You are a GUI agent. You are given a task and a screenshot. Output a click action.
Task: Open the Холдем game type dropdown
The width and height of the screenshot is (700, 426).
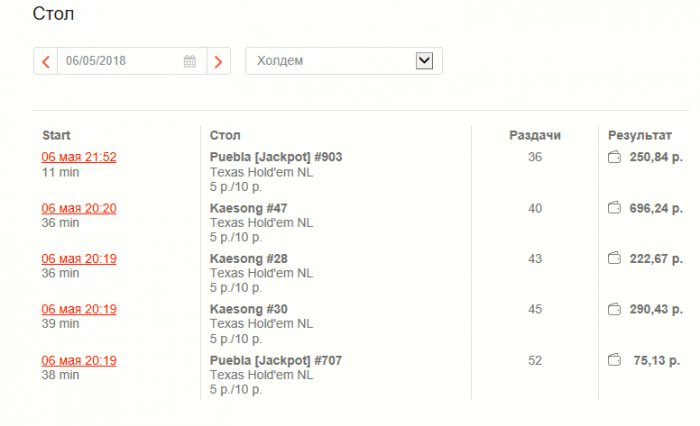tap(344, 61)
